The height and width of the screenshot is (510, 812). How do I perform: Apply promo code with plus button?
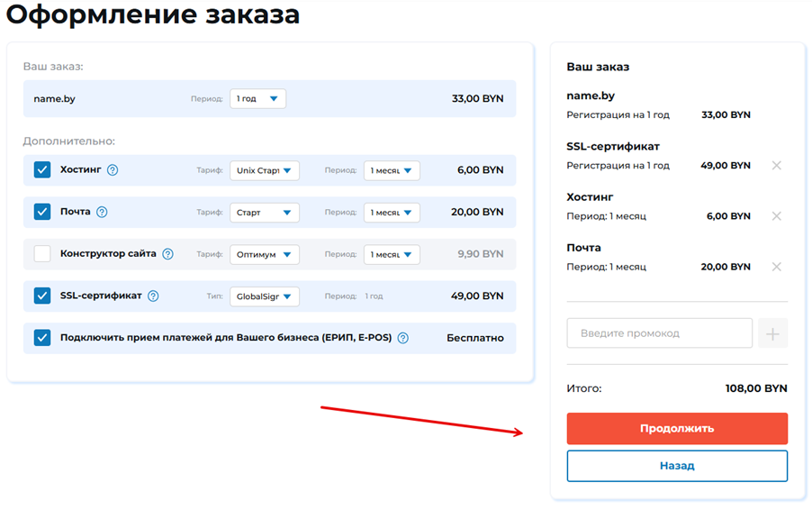click(772, 333)
